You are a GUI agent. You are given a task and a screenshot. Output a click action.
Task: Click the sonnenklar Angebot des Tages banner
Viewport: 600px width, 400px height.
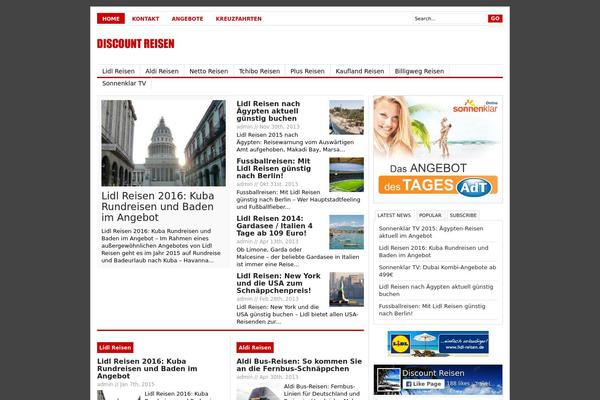438,149
